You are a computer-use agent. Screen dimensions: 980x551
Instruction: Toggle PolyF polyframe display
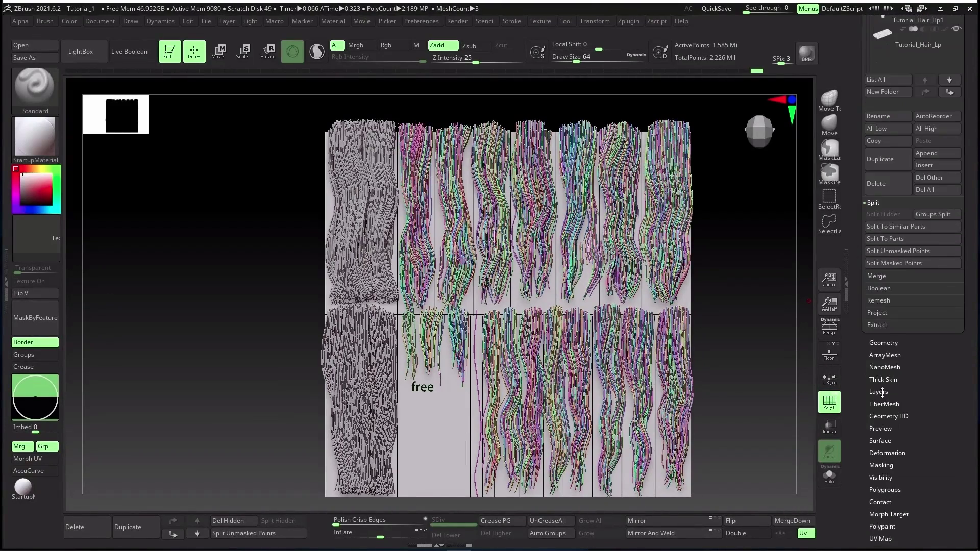[829, 402]
